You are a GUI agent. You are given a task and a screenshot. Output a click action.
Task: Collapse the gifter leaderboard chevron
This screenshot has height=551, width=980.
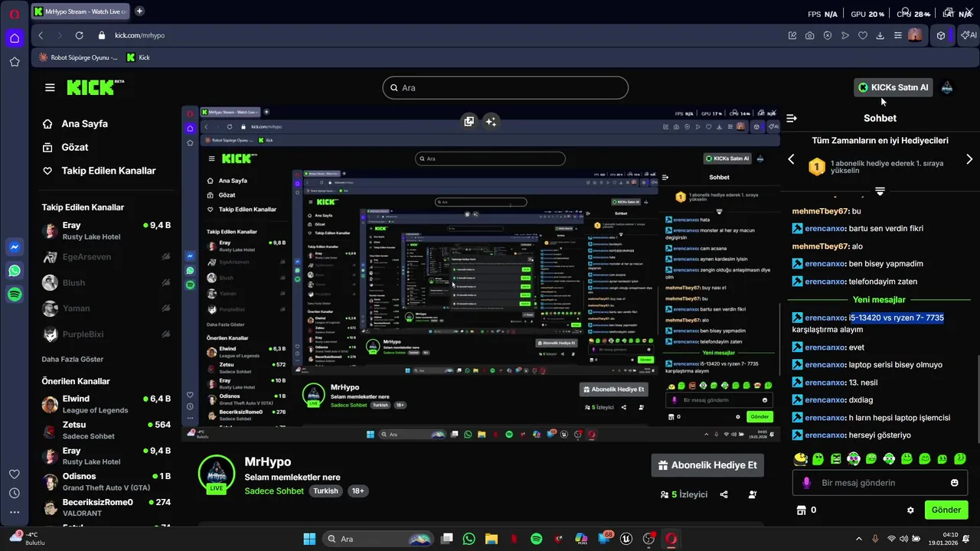(x=880, y=191)
